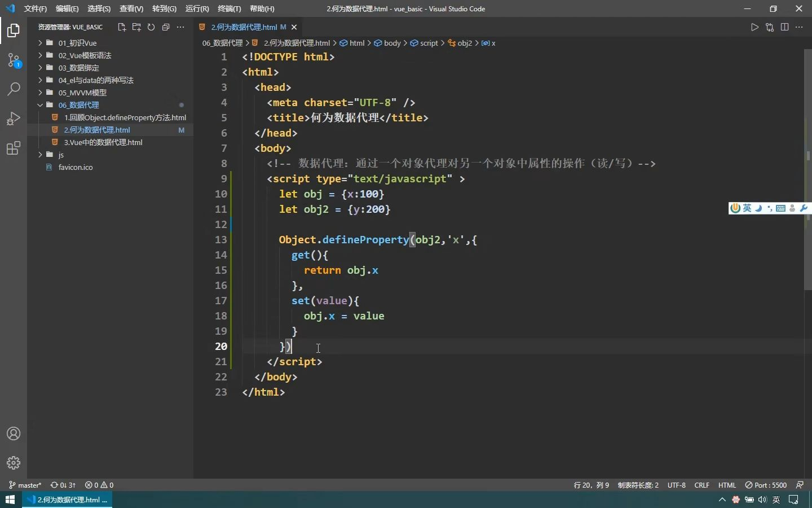Click the script breadcrumb segment

click(x=424, y=43)
